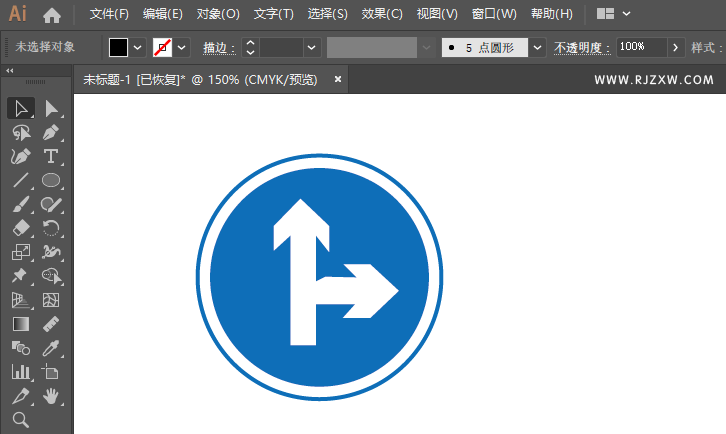The image size is (726, 434).
Task: Open the 文件(F) menu
Action: pos(109,14)
